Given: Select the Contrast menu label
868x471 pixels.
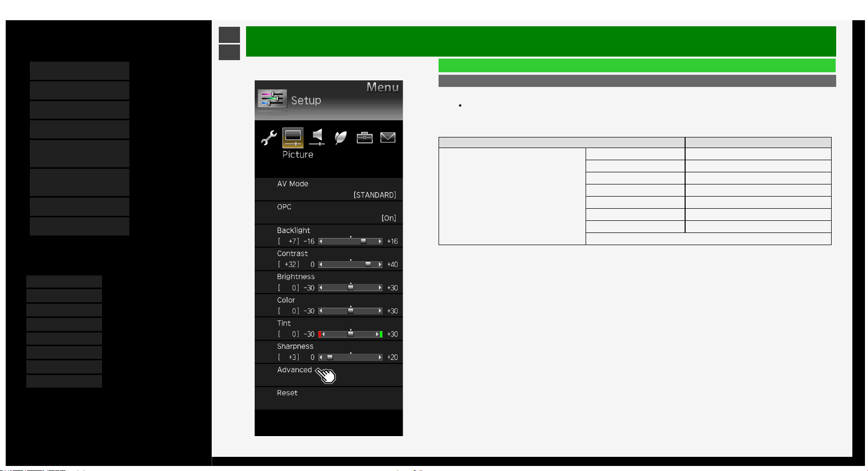Looking at the screenshot, I should click(293, 254).
